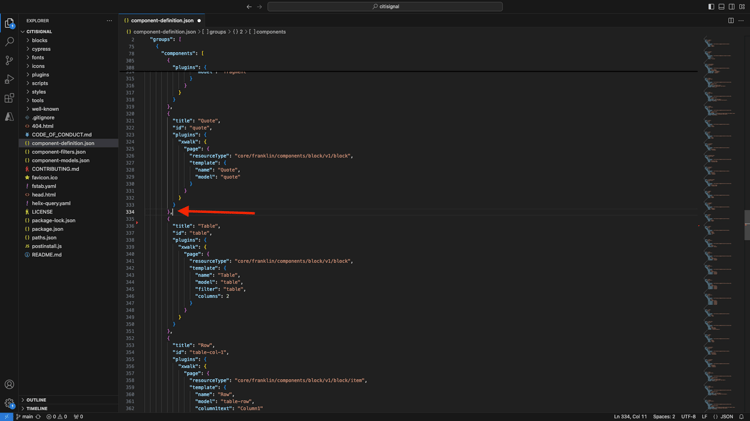Open the Search view in activity bar

[x=9, y=42]
